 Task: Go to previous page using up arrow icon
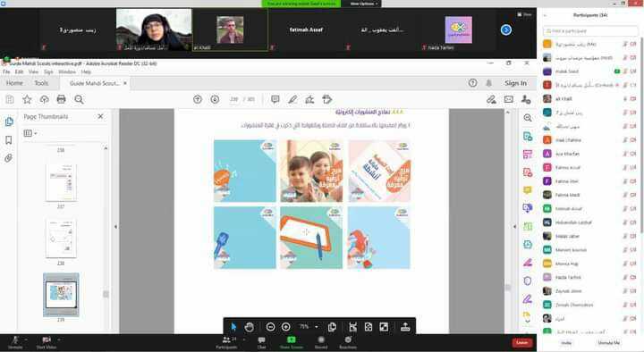[x=198, y=99]
